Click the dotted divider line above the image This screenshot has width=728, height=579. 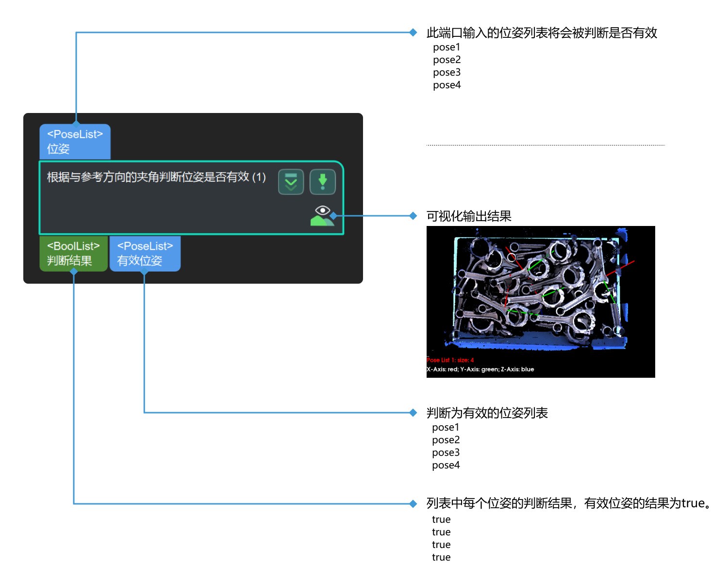tap(544, 144)
